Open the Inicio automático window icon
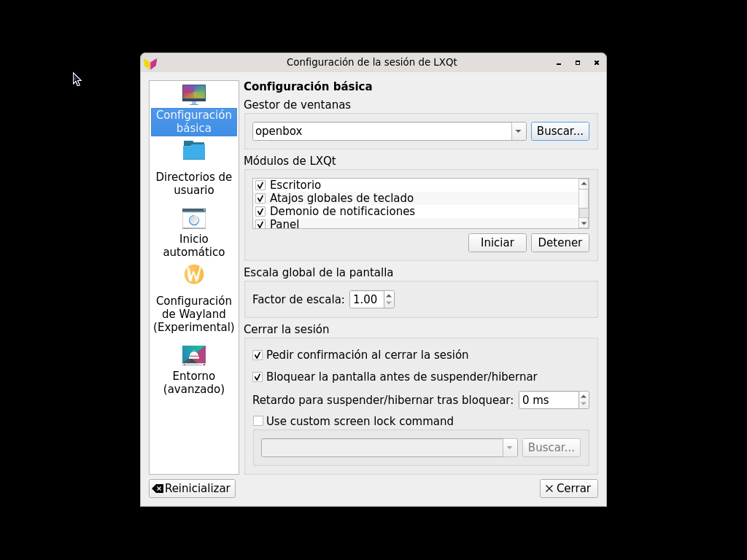This screenshot has width=747, height=560. pos(194,219)
